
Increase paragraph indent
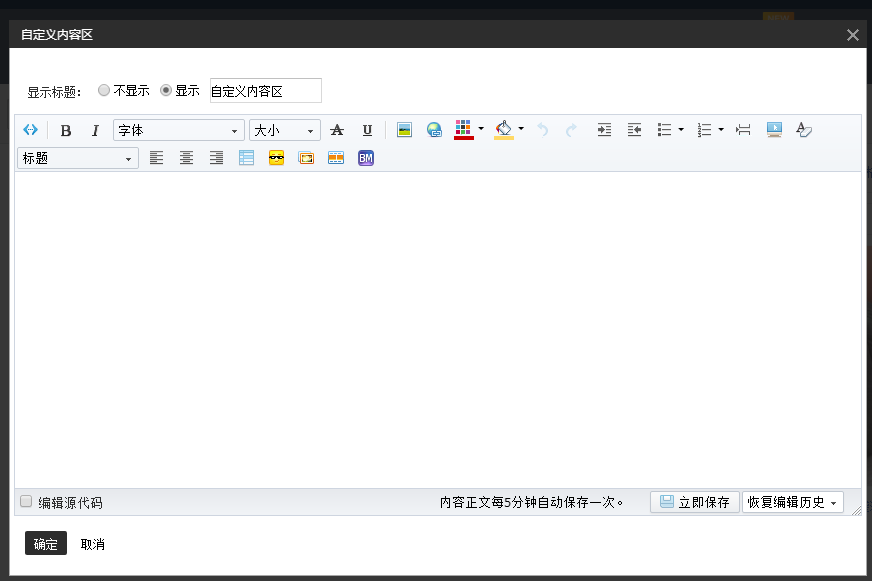click(x=604, y=130)
